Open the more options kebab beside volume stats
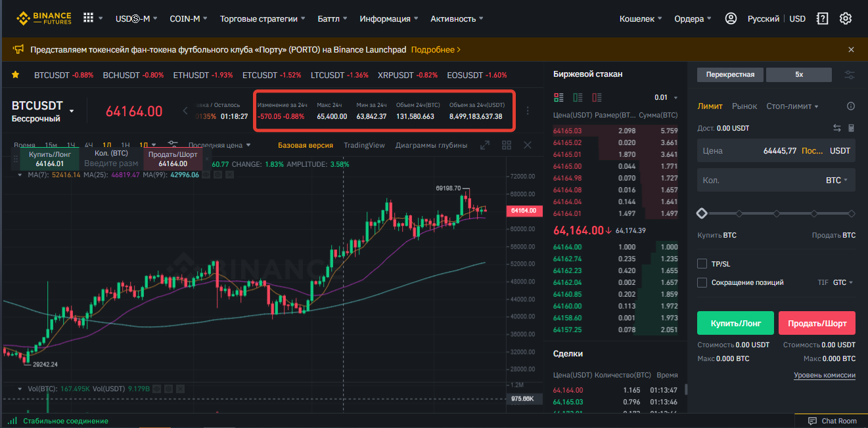Image resolution: width=868 pixels, height=428 pixels. point(528,111)
